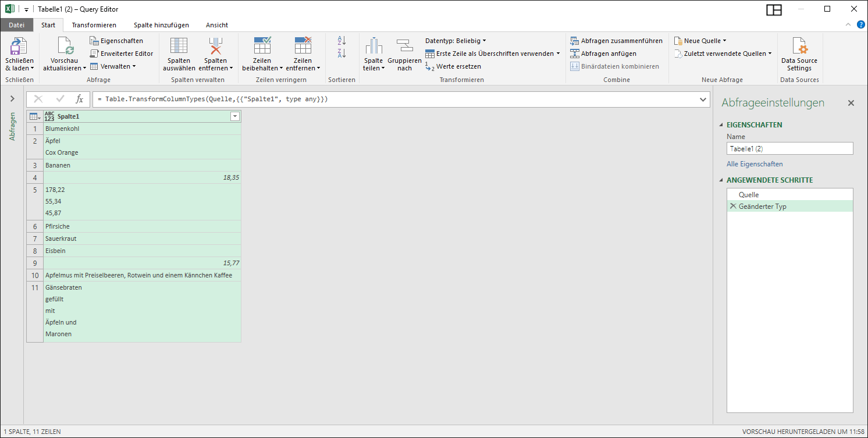Switch to the Start tab
The width and height of the screenshot is (868, 438).
coord(48,25)
